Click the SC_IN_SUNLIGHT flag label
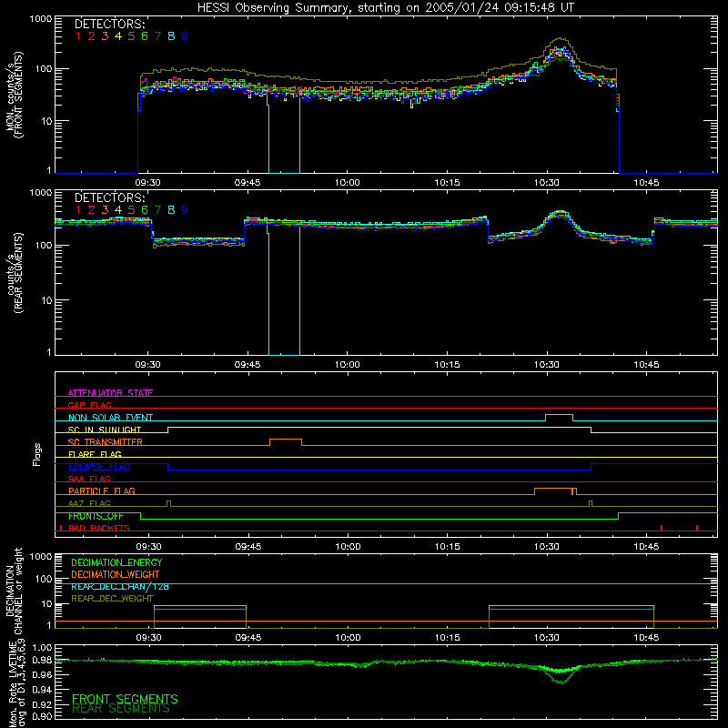 (105, 430)
